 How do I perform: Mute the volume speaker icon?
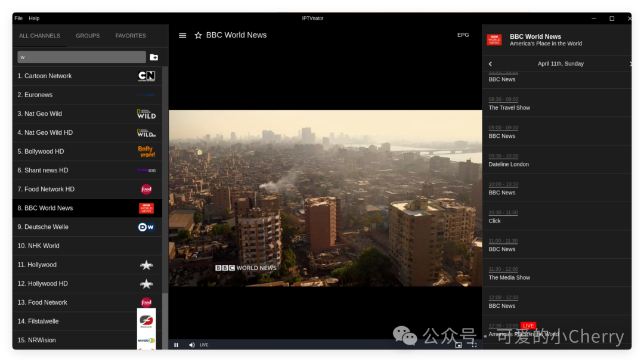pyautogui.click(x=192, y=345)
